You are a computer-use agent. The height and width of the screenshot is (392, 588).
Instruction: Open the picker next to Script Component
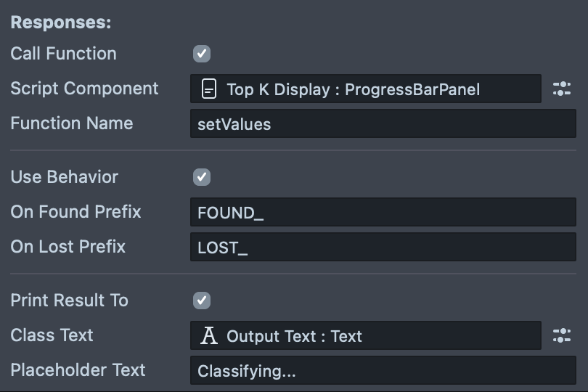(x=562, y=89)
